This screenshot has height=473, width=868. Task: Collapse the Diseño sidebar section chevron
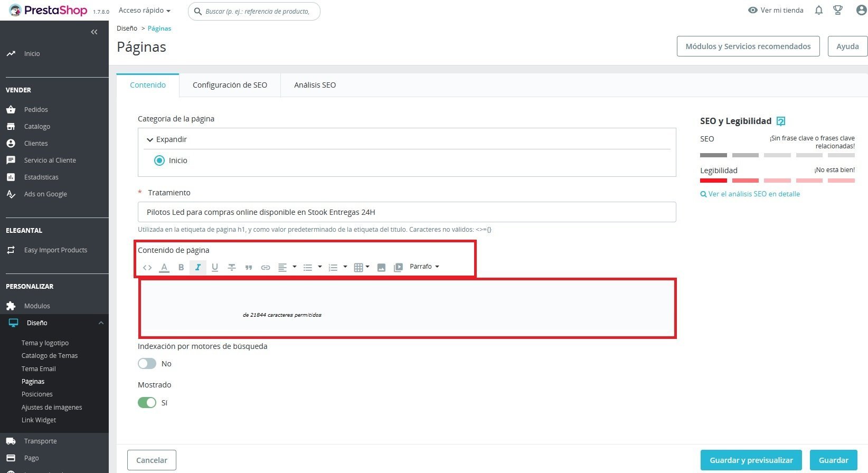(101, 323)
